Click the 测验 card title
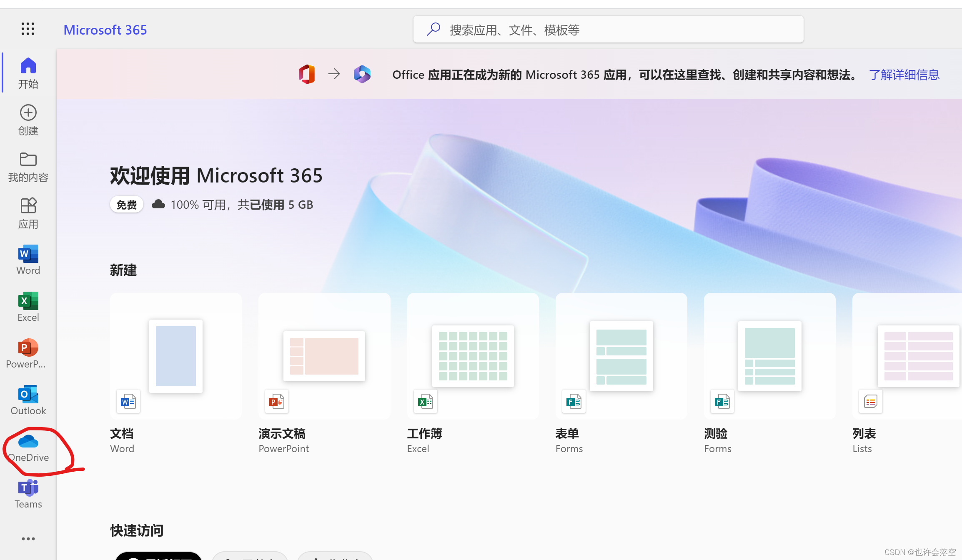Viewport: 962px width, 560px height. click(716, 433)
